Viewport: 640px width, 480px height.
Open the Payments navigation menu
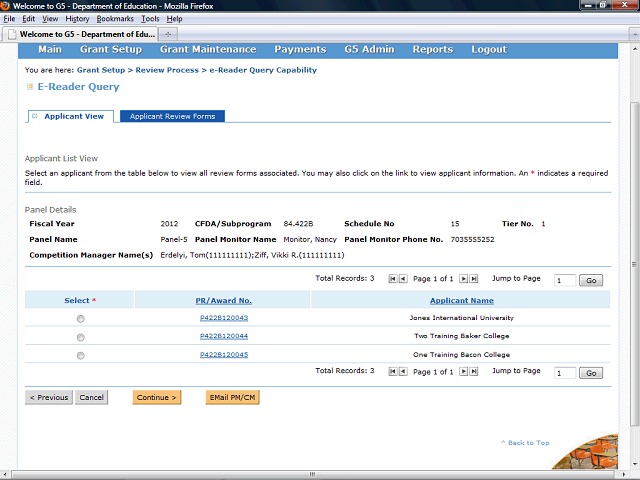coord(300,50)
